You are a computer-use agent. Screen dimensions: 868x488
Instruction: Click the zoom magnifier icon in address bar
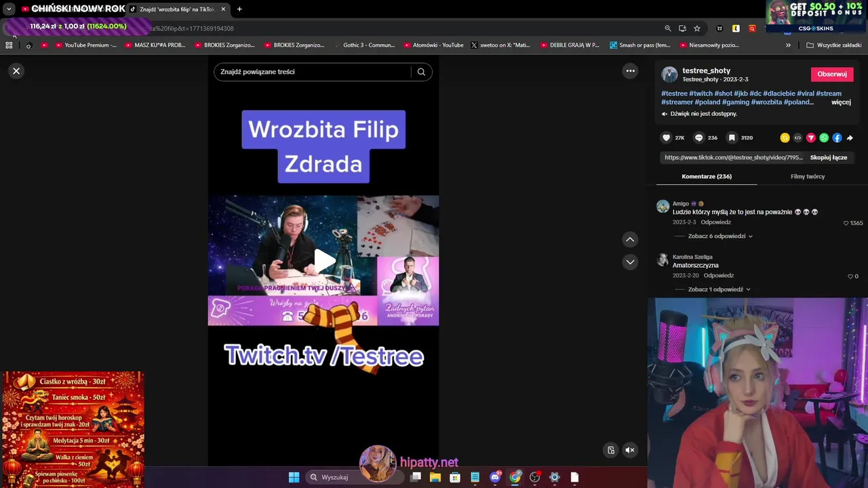(668, 28)
